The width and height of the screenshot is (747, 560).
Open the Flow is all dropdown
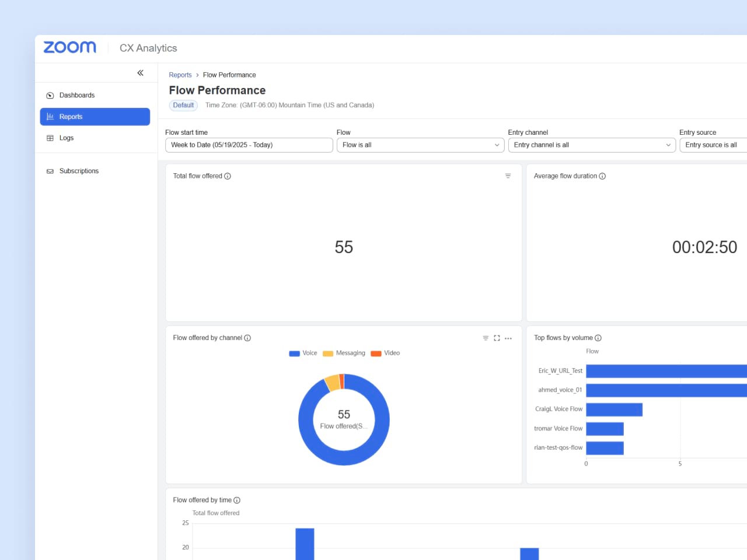pos(420,145)
